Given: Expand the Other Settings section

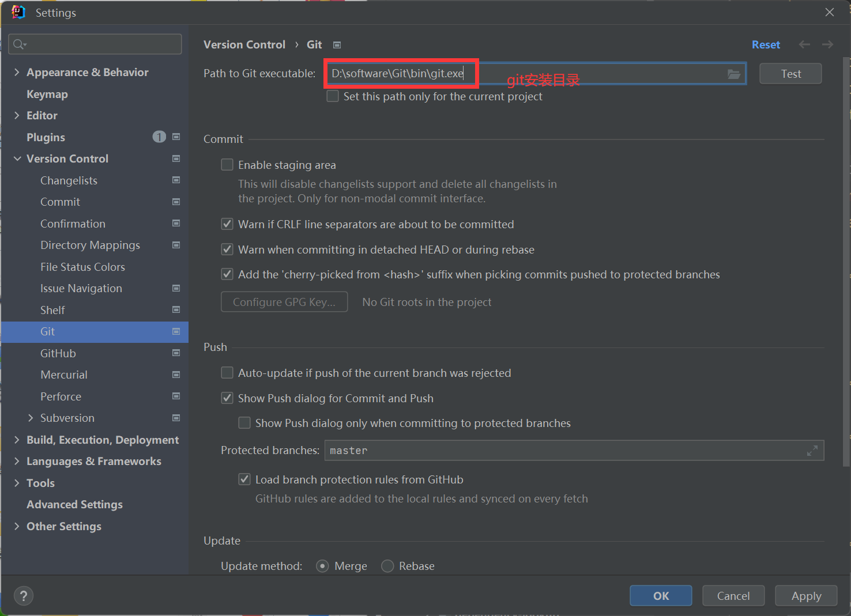Looking at the screenshot, I should pos(17,526).
